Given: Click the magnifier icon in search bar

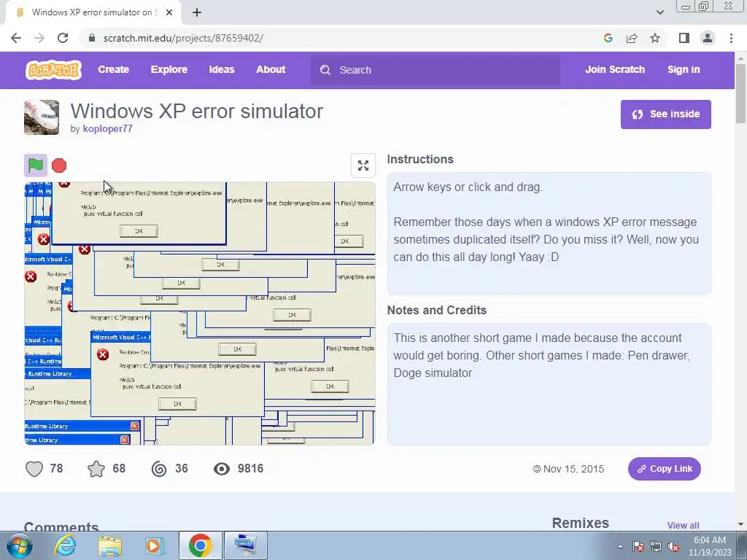Looking at the screenshot, I should point(325,70).
